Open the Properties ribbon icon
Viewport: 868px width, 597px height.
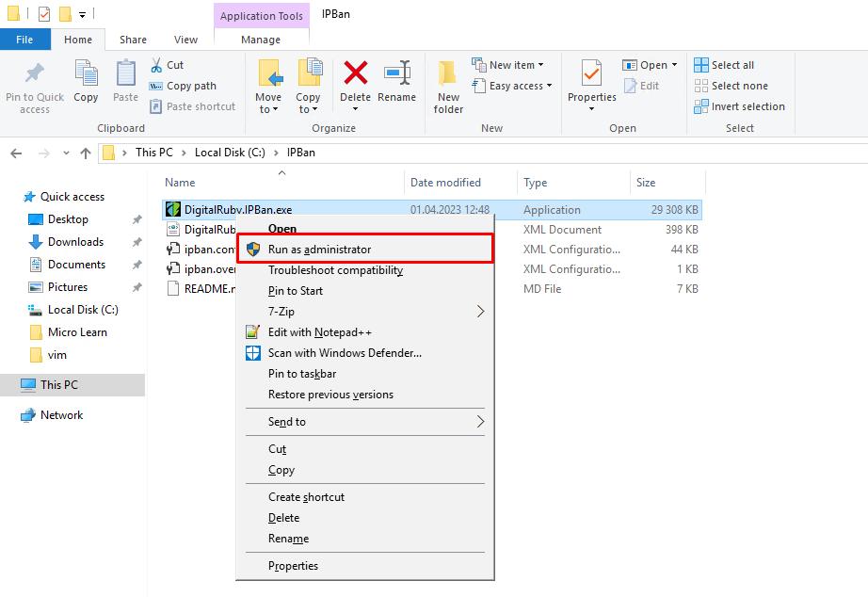coord(592,73)
